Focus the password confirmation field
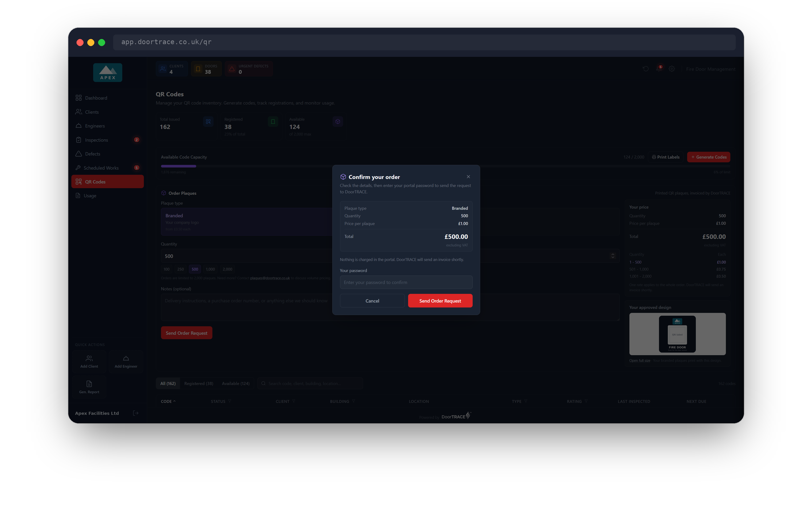 pyautogui.click(x=406, y=282)
